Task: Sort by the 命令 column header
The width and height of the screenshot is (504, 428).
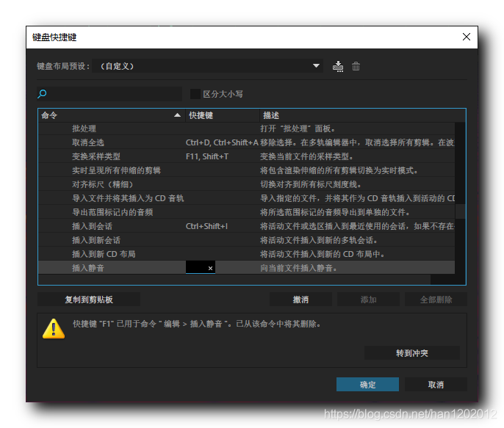Action: (111, 115)
